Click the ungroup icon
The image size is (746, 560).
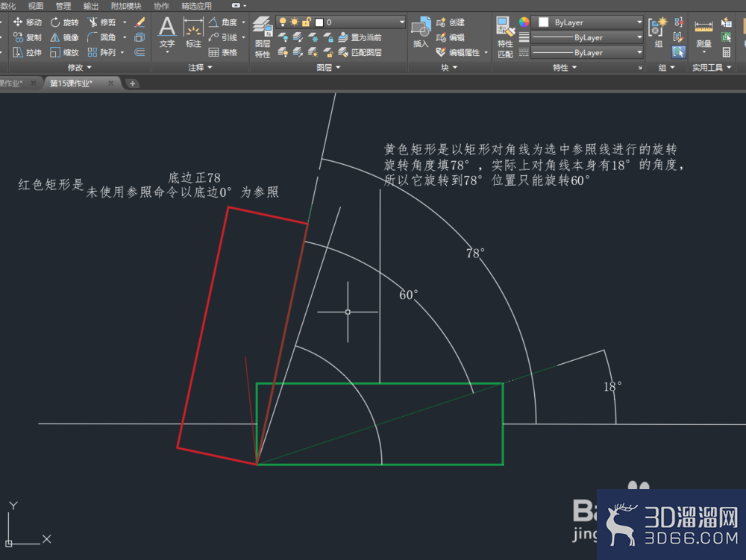[679, 22]
